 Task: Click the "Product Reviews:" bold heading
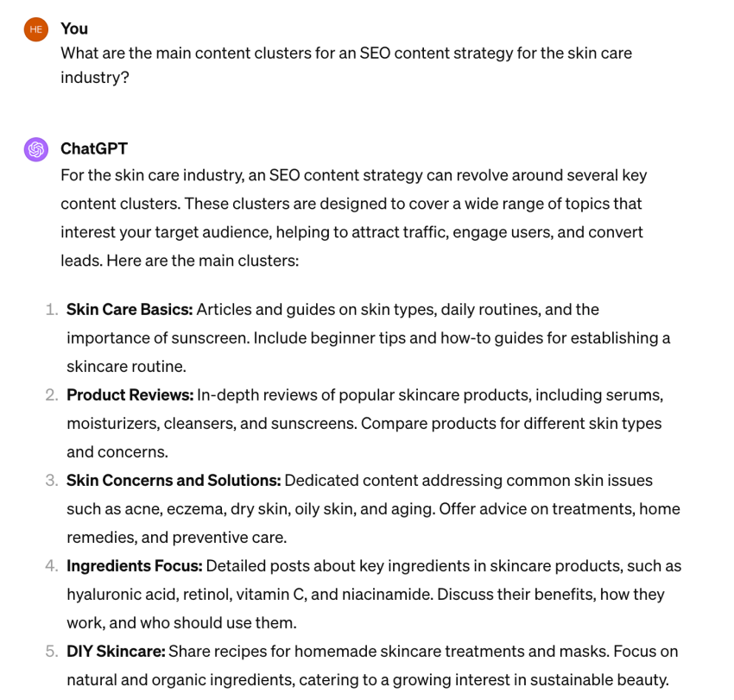click(x=130, y=395)
